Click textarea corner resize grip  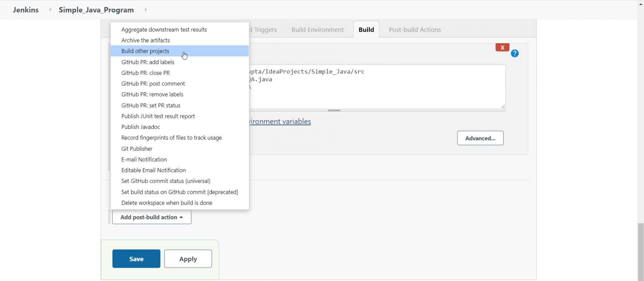(x=503, y=106)
